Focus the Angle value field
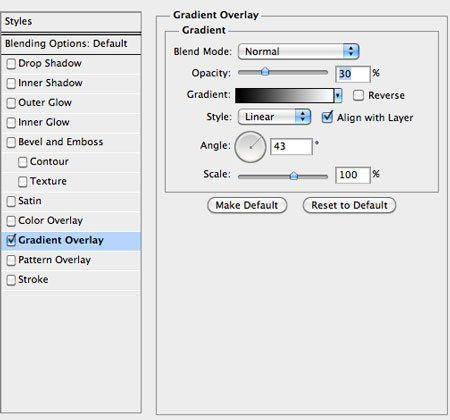450x420 pixels. (291, 146)
